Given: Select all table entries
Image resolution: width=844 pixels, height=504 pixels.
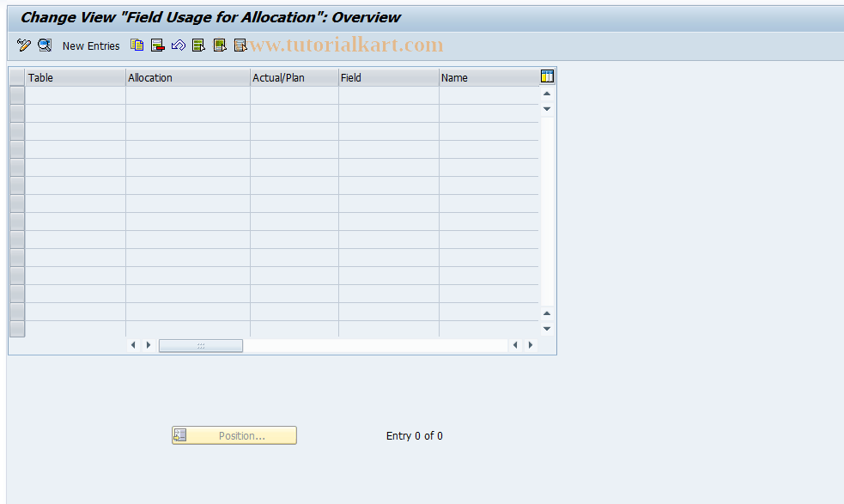Looking at the screenshot, I should click(x=198, y=45).
